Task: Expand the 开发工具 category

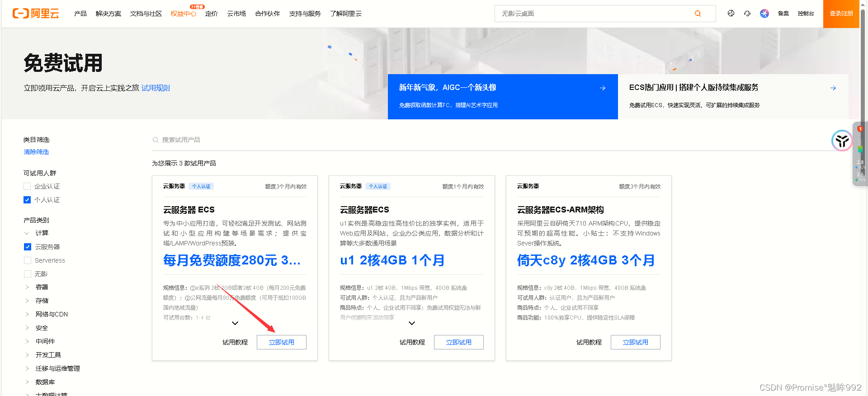Action: point(27,355)
